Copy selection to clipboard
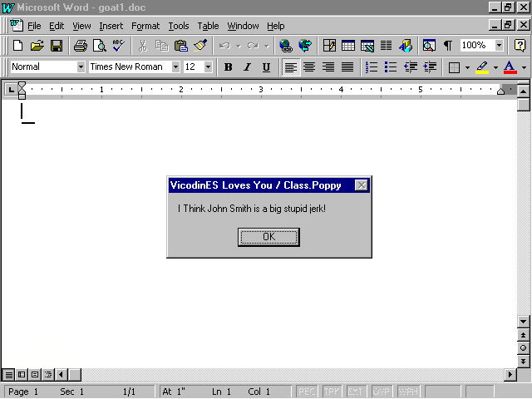 [x=162, y=45]
